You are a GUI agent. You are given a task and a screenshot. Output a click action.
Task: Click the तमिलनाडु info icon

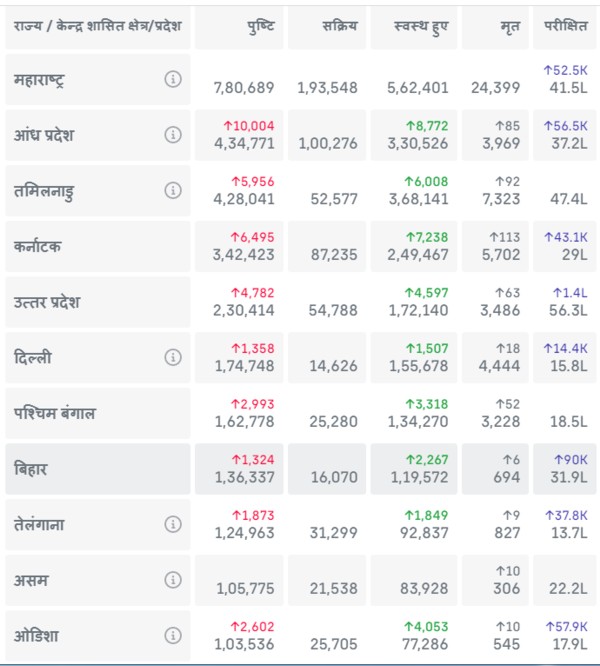173,190
